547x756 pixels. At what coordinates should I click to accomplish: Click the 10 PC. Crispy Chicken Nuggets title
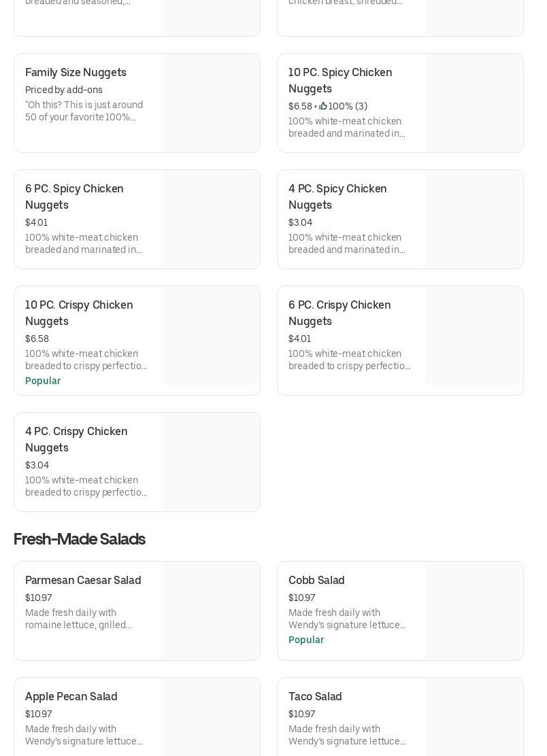(78, 313)
